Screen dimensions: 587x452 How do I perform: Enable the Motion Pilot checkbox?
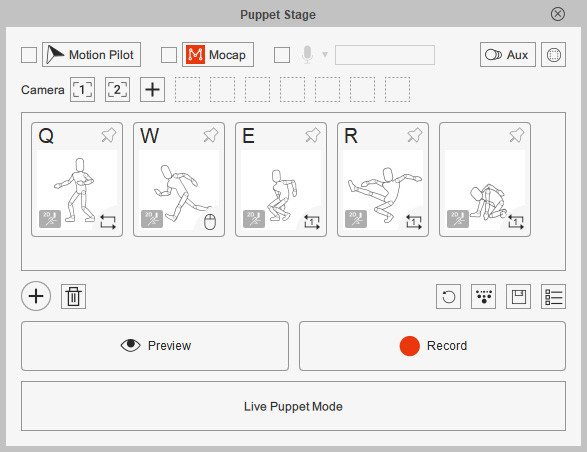pos(29,55)
